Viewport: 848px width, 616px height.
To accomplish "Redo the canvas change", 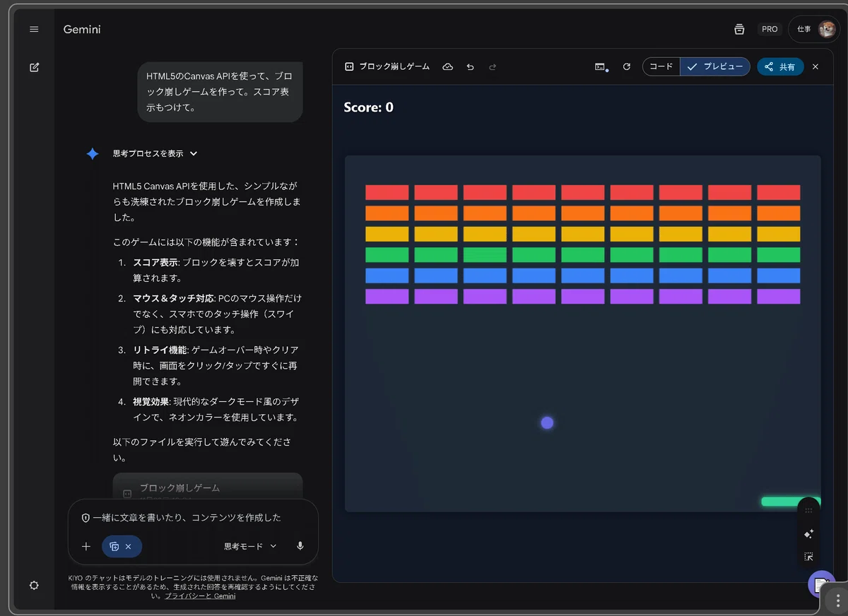I will pos(493,66).
